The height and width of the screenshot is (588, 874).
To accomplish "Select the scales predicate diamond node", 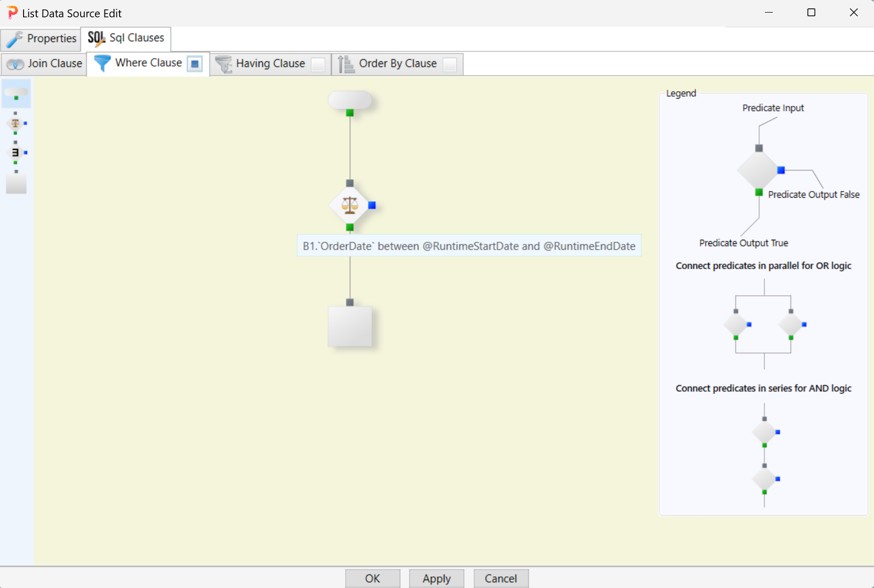I will pyautogui.click(x=350, y=205).
